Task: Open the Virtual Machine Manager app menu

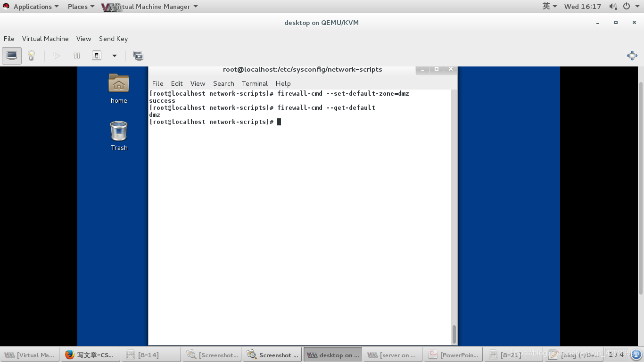Action: (x=149, y=7)
